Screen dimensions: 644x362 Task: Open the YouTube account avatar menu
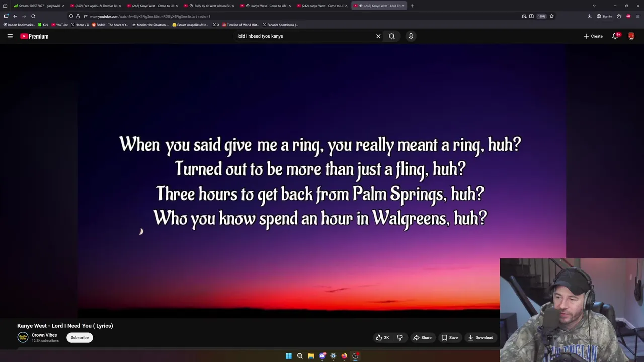(x=631, y=36)
